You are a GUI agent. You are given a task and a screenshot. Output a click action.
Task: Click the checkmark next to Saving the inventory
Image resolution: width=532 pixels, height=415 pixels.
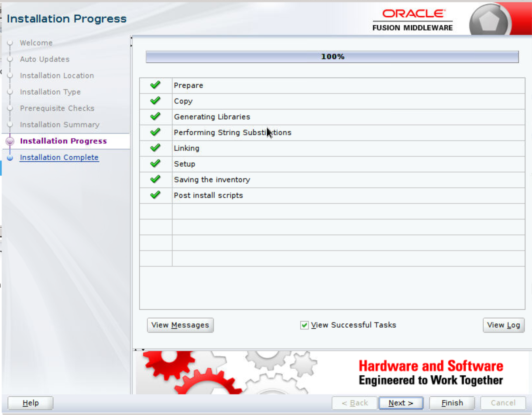155,179
